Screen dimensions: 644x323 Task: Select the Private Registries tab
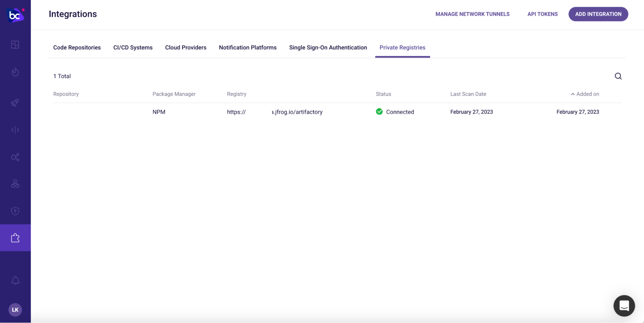click(402, 47)
